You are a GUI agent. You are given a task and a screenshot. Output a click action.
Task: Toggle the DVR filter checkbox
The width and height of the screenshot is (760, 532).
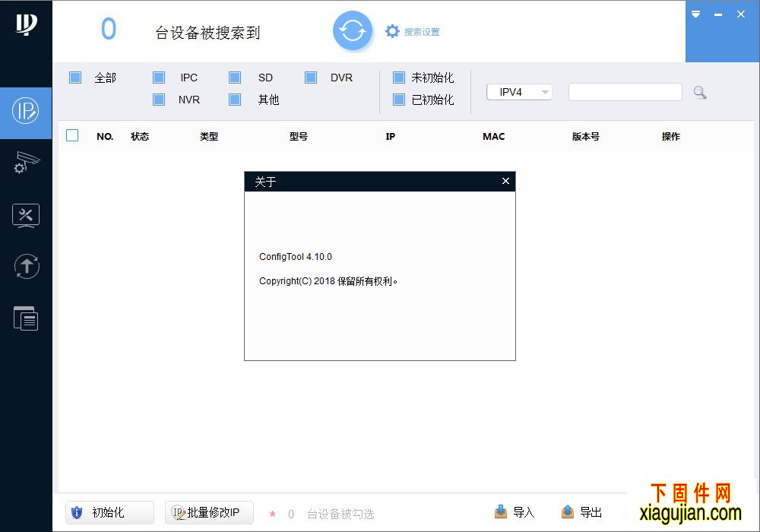coord(311,78)
